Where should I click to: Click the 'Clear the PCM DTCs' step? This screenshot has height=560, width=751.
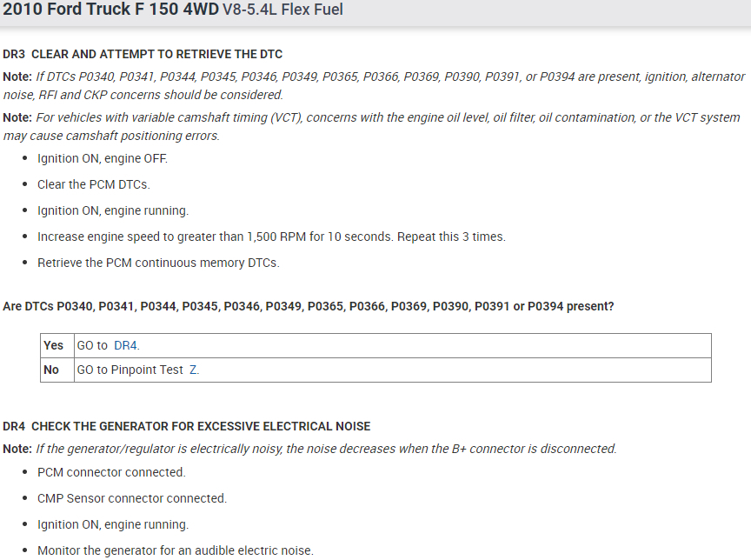pos(94,184)
